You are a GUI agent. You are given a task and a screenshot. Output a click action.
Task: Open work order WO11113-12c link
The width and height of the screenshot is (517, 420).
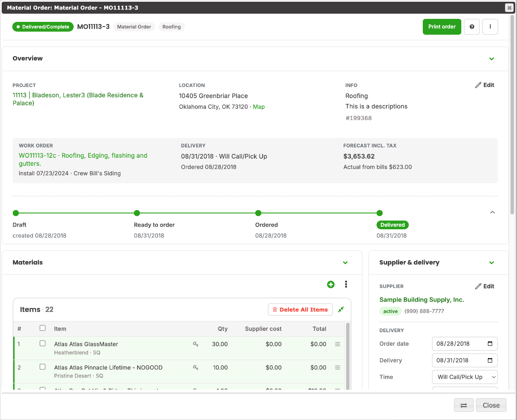pyautogui.click(x=83, y=159)
